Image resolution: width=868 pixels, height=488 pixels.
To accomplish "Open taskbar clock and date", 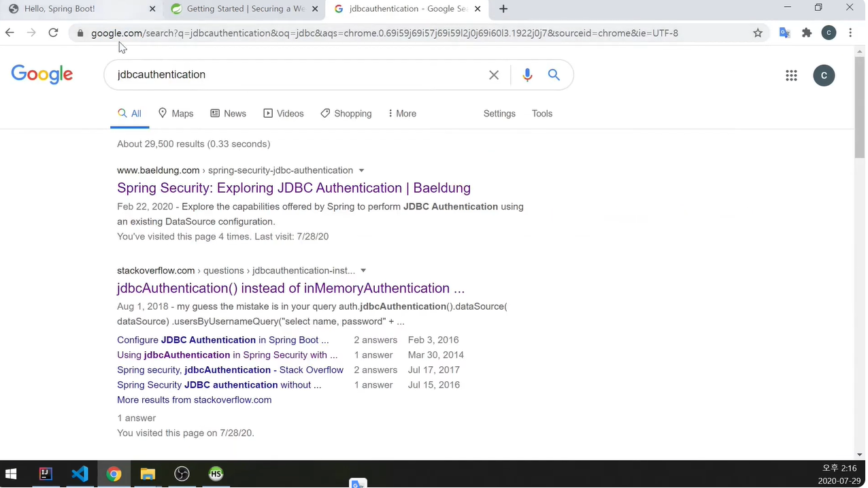I will [839, 474].
